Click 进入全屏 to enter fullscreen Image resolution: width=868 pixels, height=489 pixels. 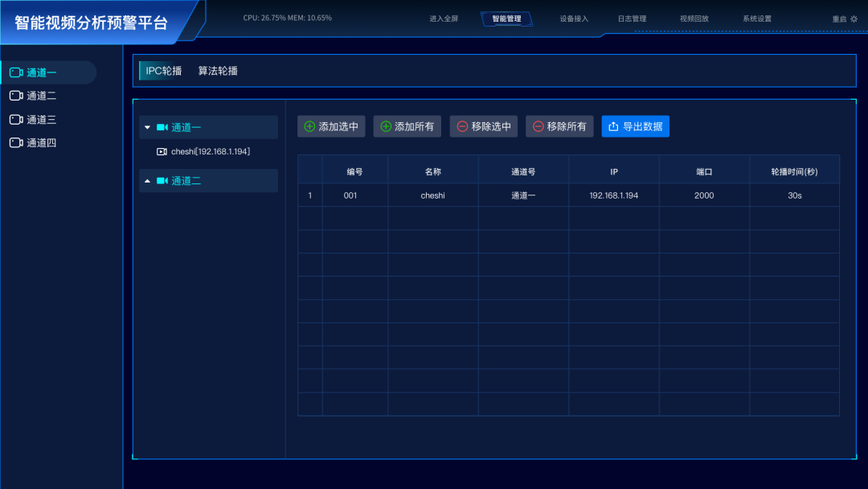pyautogui.click(x=444, y=18)
